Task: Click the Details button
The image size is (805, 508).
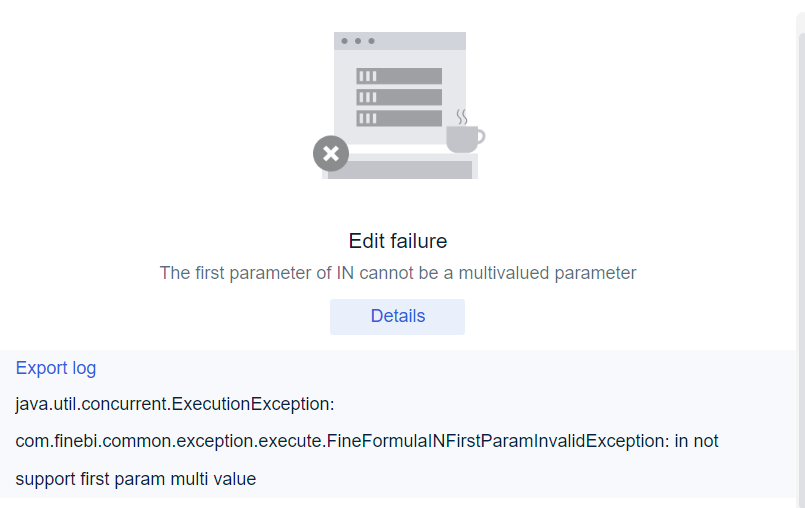Action: 397,316
